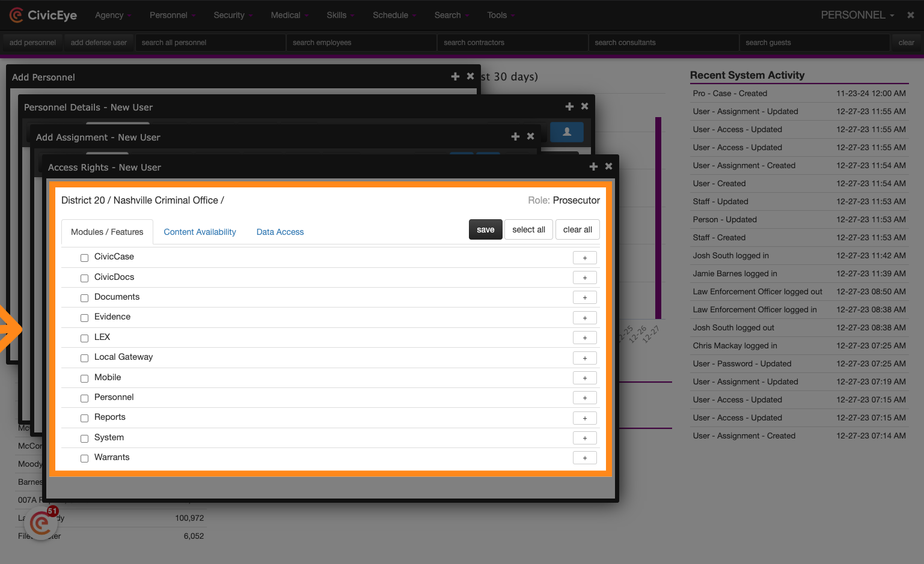Click the add defense user button
This screenshot has height=564, width=924.
(x=99, y=43)
